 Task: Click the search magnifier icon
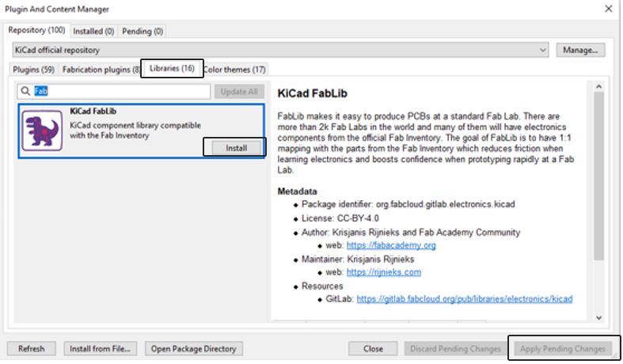[26, 92]
